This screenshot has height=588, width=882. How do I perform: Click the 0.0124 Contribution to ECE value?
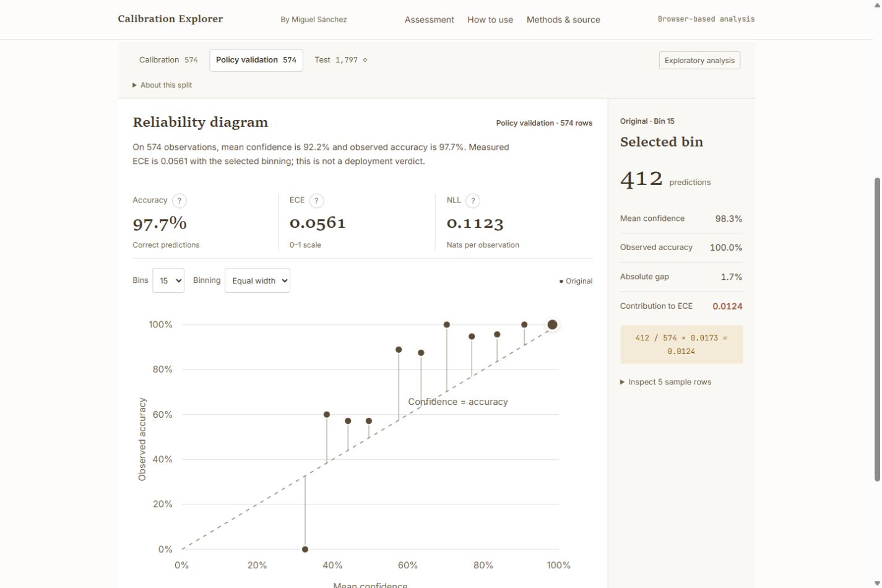[x=727, y=306]
